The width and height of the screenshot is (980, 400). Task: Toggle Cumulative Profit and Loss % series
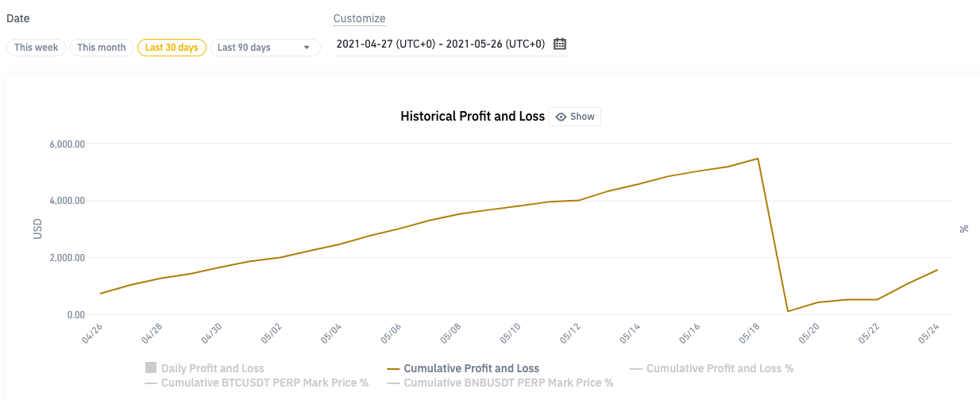(720, 368)
